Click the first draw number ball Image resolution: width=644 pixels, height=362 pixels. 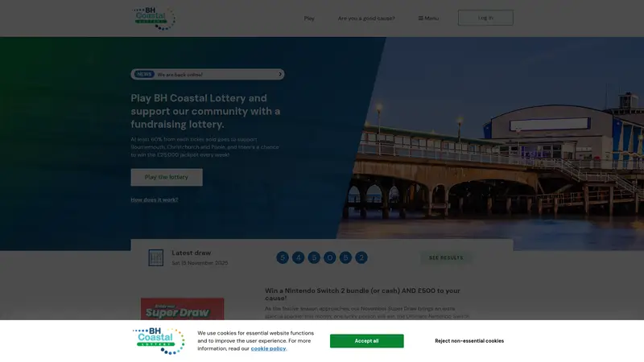(x=283, y=257)
